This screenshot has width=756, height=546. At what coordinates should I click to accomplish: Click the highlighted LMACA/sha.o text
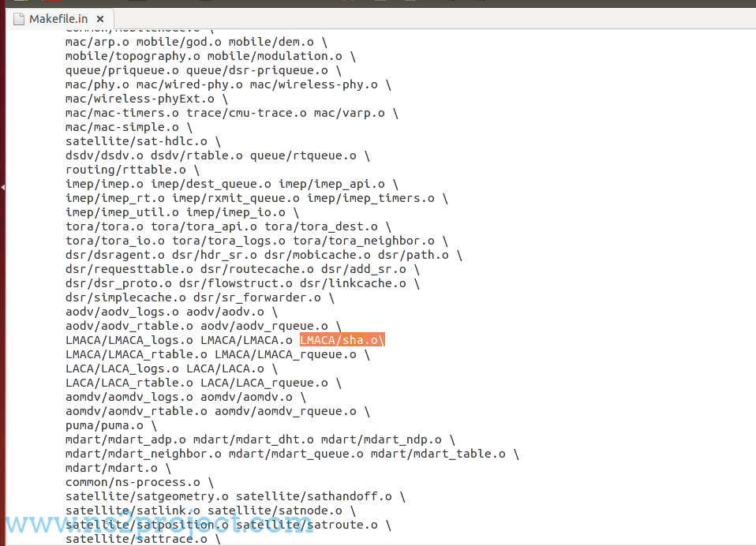point(342,340)
